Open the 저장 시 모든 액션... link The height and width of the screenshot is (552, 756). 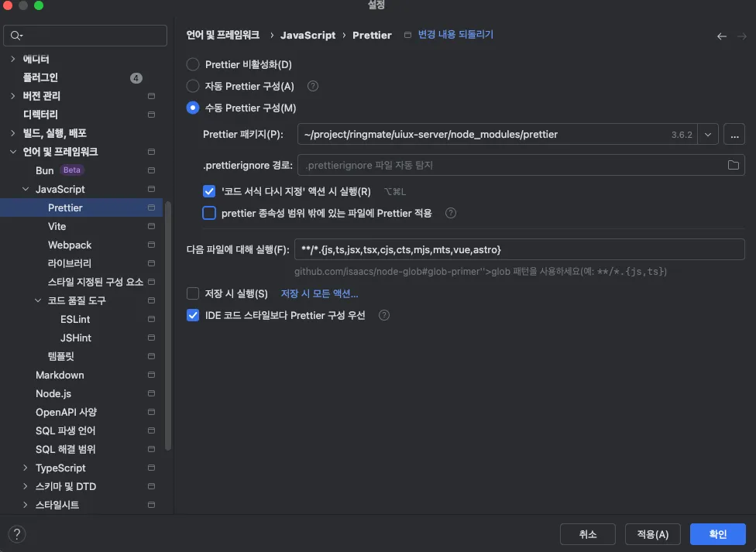(319, 293)
